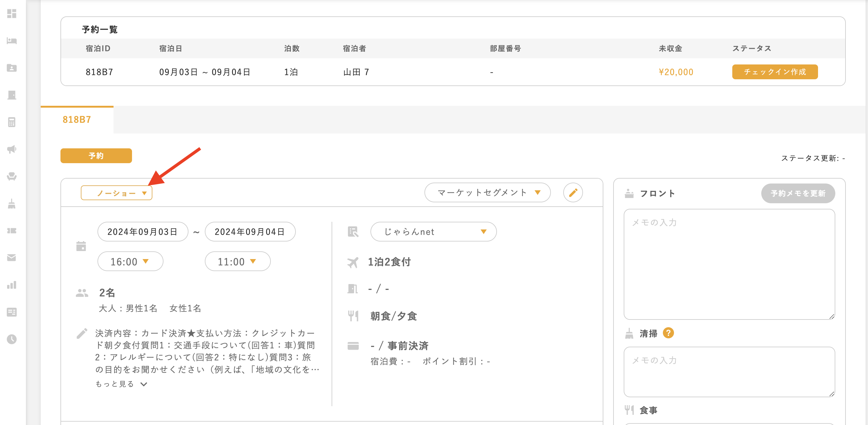Image resolution: width=868 pixels, height=425 pixels.
Task: Open the guest contacts folder icon
Action: 12,68
